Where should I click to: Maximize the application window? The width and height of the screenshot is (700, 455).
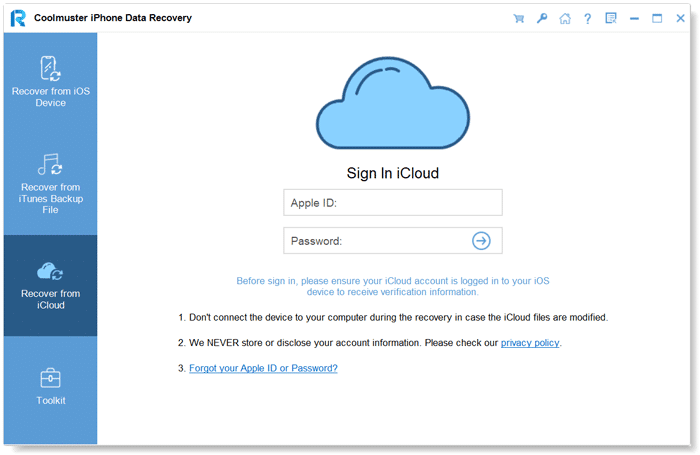pyautogui.click(x=657, y=18)
